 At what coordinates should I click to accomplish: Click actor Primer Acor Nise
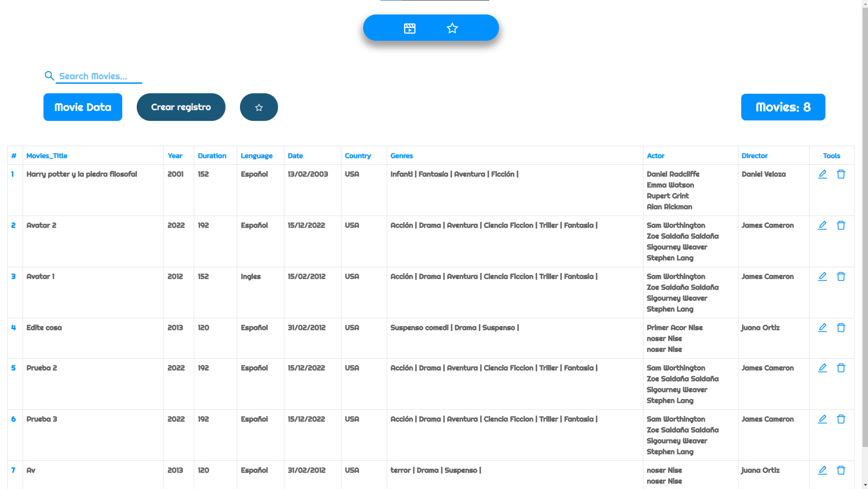(x=675, y=328)
